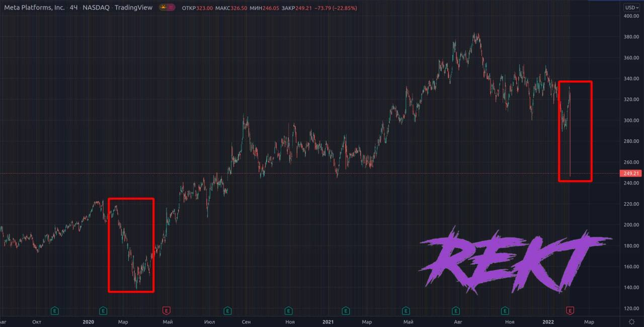Click the TradingView source label
The height and width of the screenshot is (327, 644).
pos(133,8)
